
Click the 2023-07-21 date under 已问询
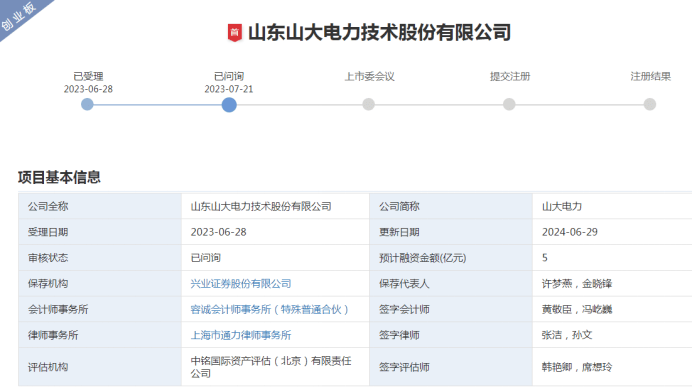pos(229,89)
